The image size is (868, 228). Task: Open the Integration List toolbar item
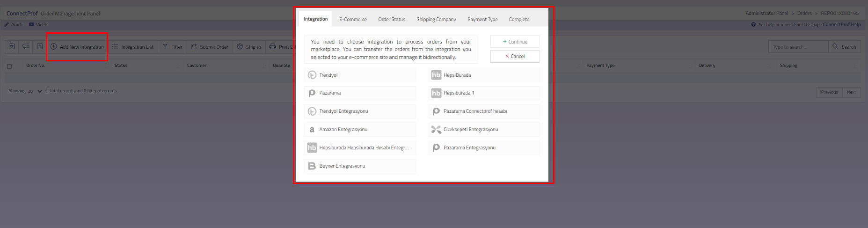(133, 47)
